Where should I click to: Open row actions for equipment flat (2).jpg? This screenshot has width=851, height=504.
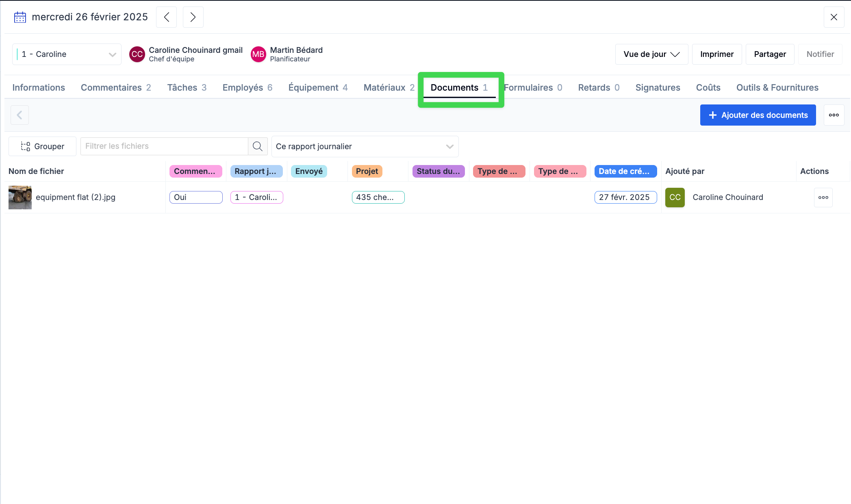pos(823,198)
